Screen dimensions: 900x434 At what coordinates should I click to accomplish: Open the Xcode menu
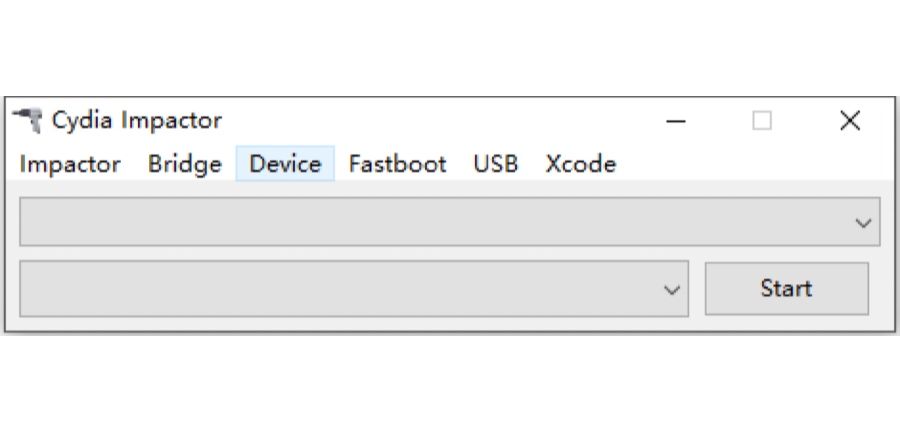[580, 164]
